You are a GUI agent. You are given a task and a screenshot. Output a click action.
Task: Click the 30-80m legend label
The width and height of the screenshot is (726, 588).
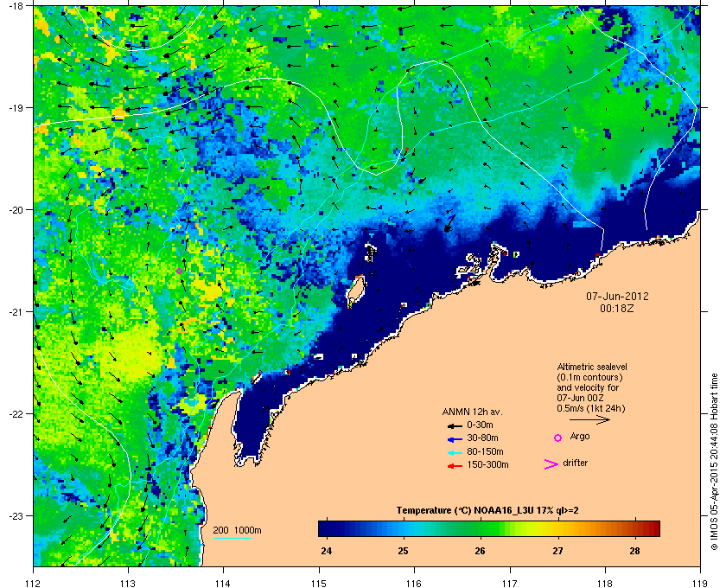click(482, 438)
